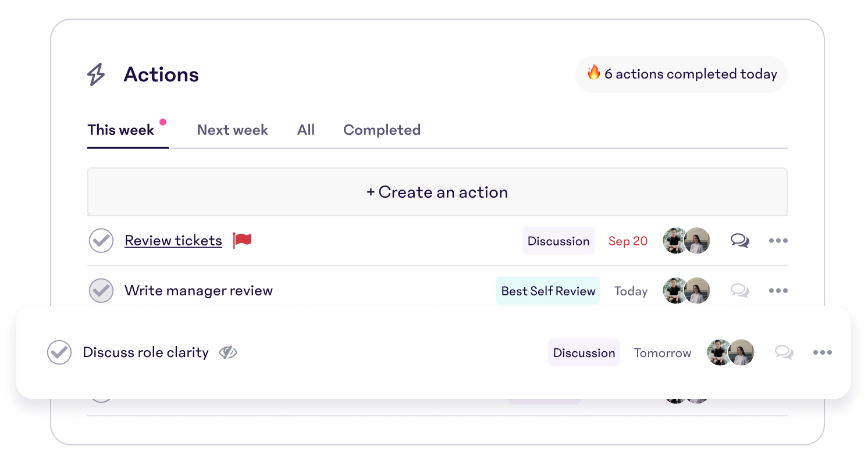Toggle hidden eye icon on Discuss role clarity

point(228,352)
